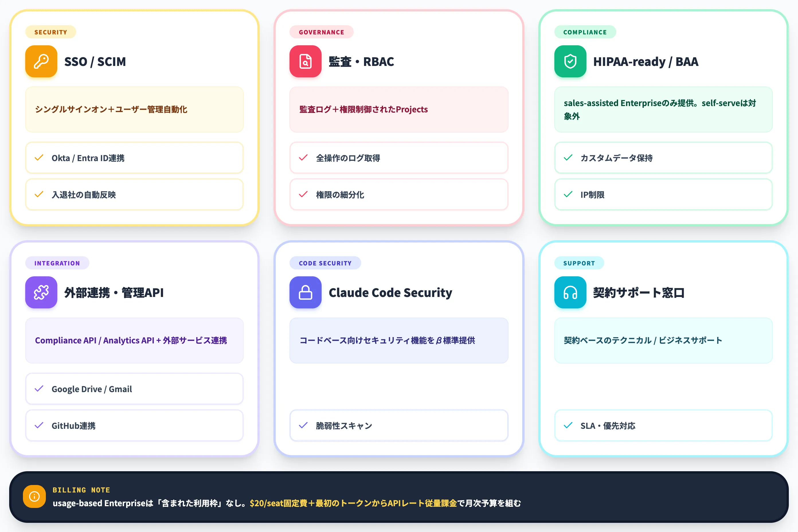The image size is (798, 532).
Task: Click the 契約サポート窓口 title
Action: pyautogui.click(x=639, y=293)
